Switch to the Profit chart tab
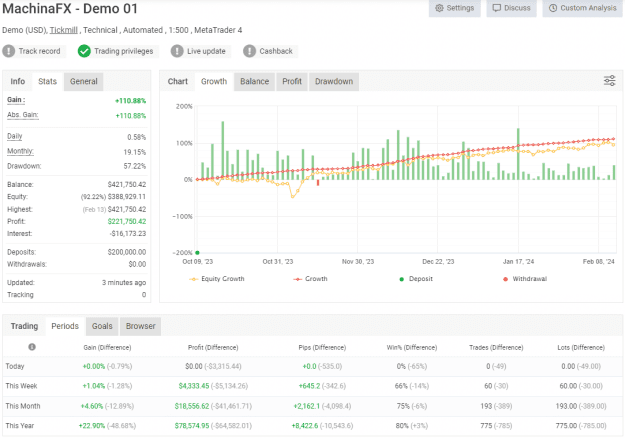The image size is (625, 438). click(x=292, y=81)
